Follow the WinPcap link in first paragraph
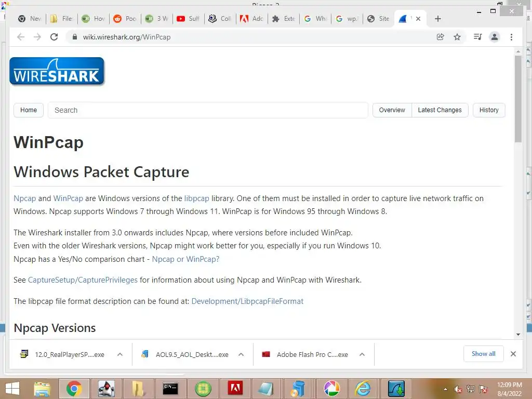The height and width of the screenshot is (399, 532). (68, 198)
